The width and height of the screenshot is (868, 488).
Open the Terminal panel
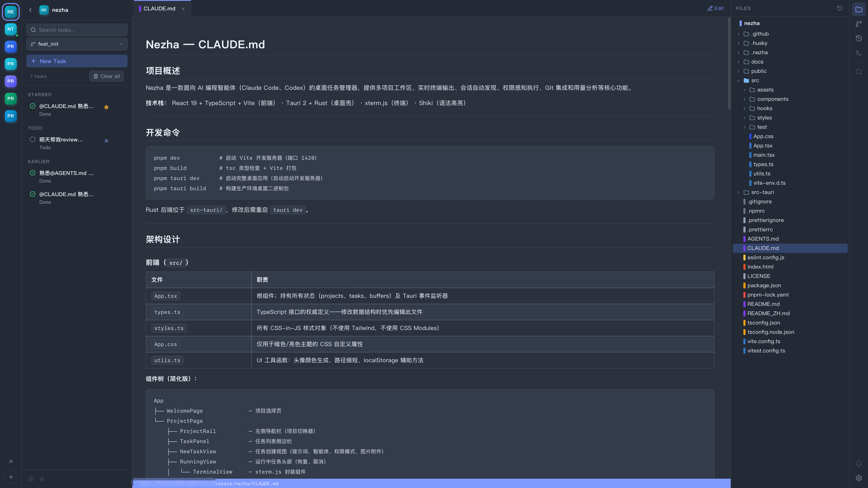pyautogui.click(x=858, y=53)
